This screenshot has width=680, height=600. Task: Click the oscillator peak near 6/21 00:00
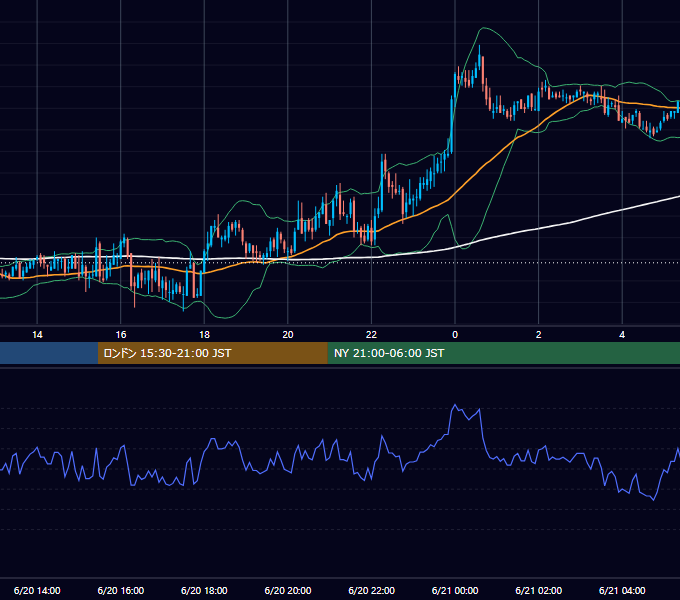pos(455,405)
